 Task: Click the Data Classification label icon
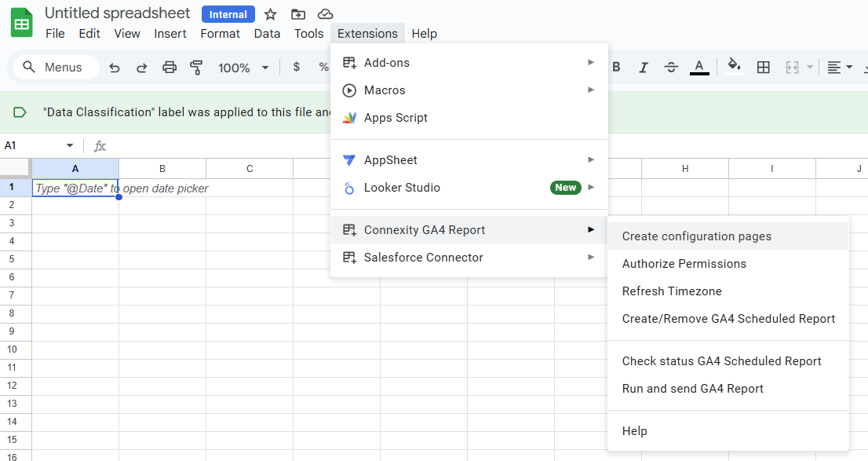20,112
